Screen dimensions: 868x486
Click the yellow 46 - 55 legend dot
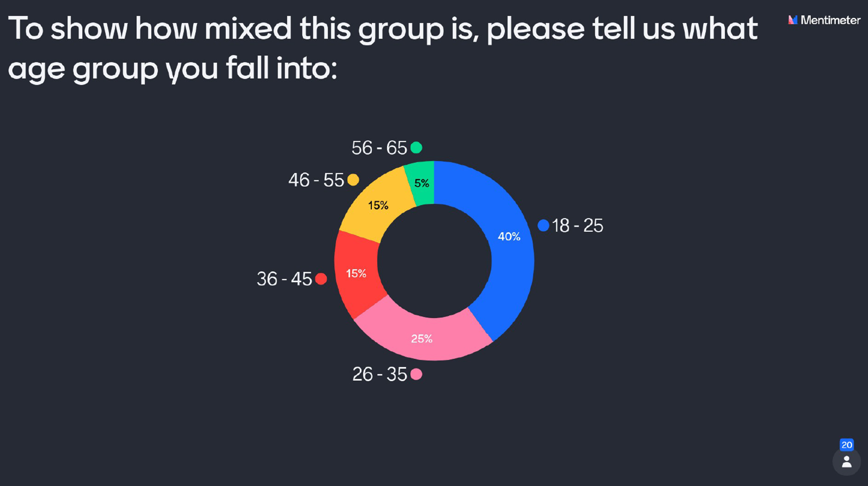click(353, 180)
